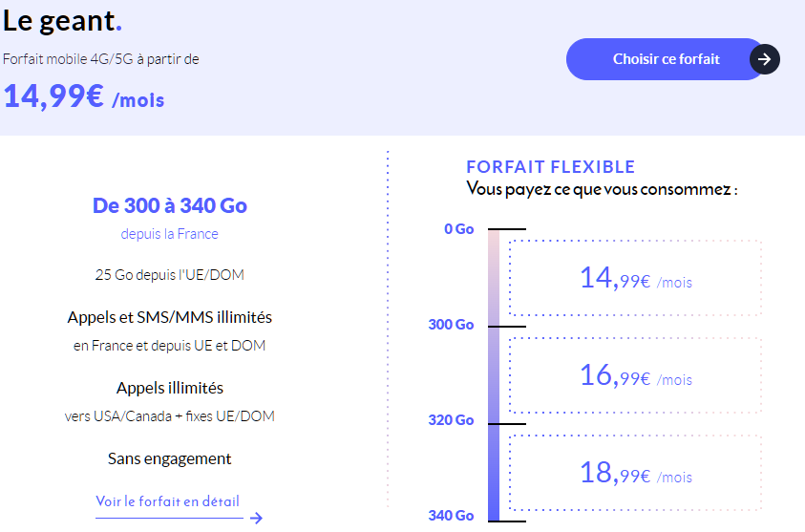Click the Le geant plan title
The width and height of the screenshot is (805, 532).
pos(62,18)
